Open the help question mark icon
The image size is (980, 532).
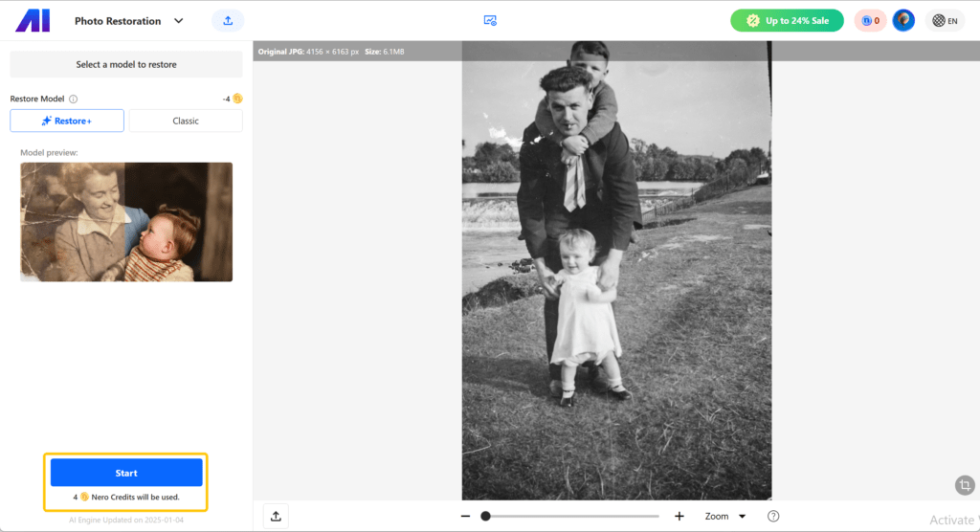[773, 516]
